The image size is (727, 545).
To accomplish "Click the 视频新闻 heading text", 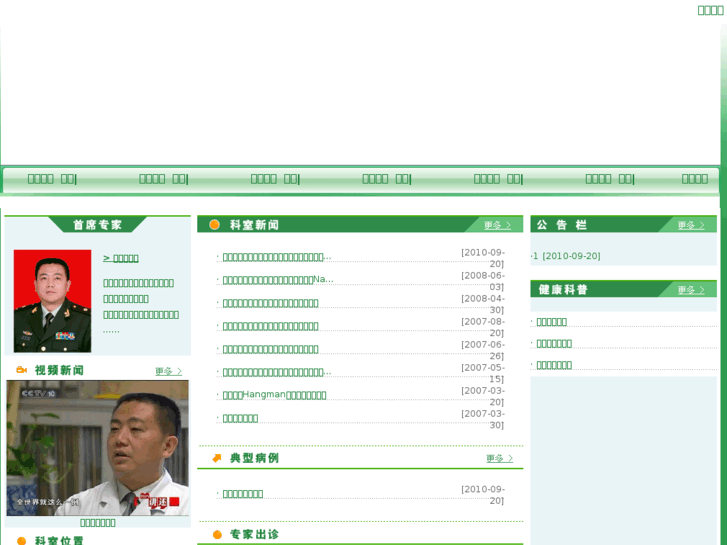I will pos(59,370).
